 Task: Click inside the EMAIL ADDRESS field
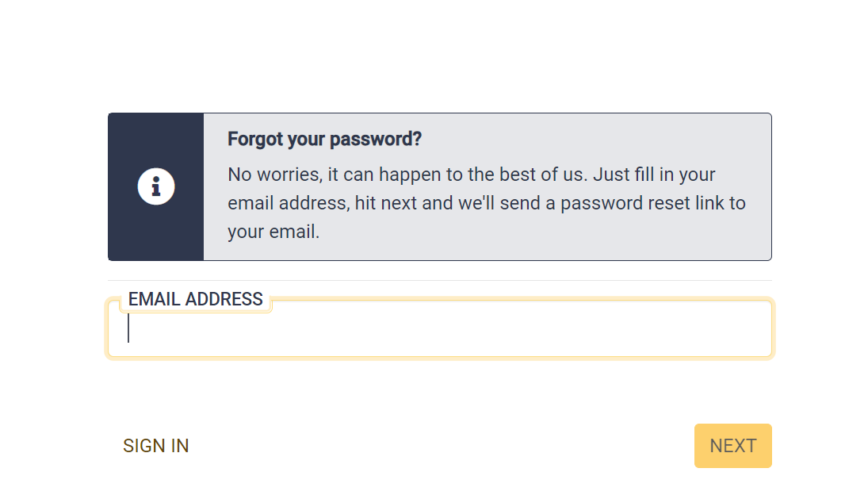pos(440,329)
